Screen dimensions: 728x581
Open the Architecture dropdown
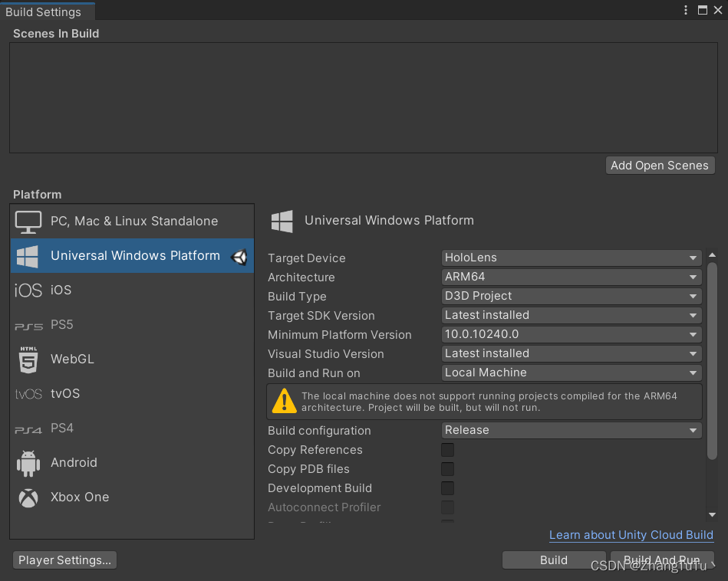point(571,277)
